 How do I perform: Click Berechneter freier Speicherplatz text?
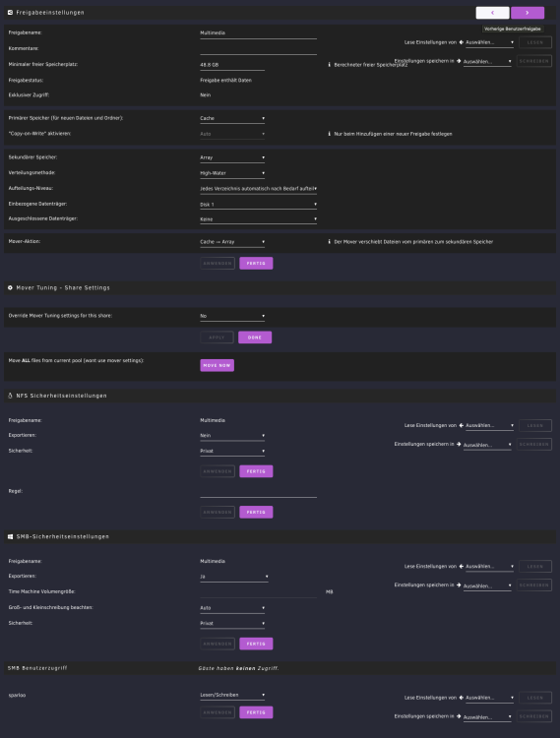(371, 65)
